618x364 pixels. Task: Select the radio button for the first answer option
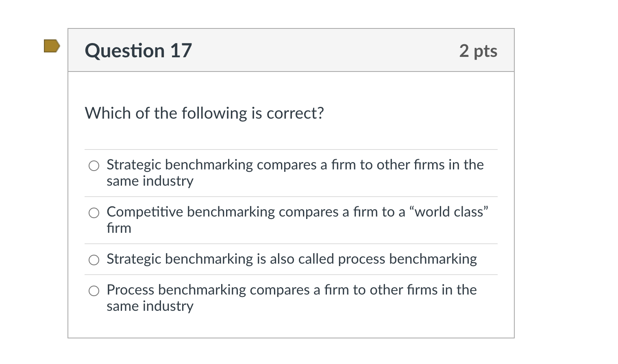(x=94, y=166)
